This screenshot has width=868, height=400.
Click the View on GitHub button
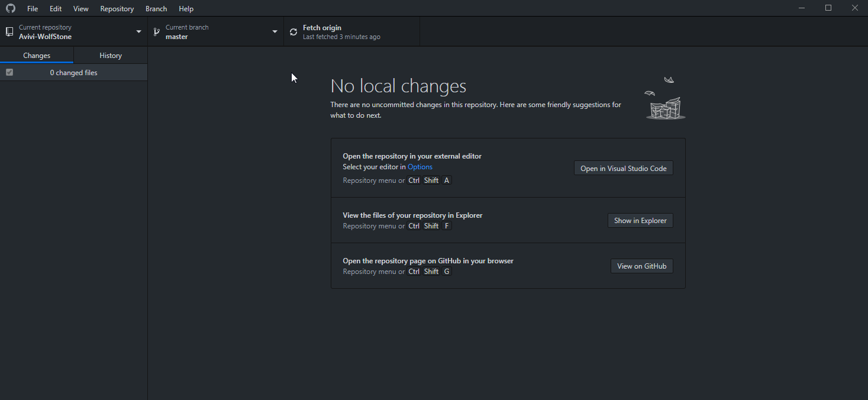point(642,266)
